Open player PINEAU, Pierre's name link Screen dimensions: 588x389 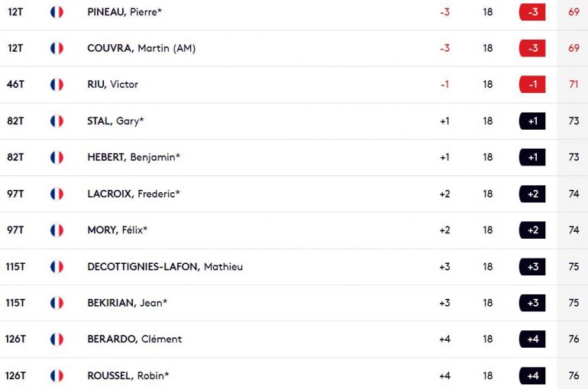coord(124,12)
